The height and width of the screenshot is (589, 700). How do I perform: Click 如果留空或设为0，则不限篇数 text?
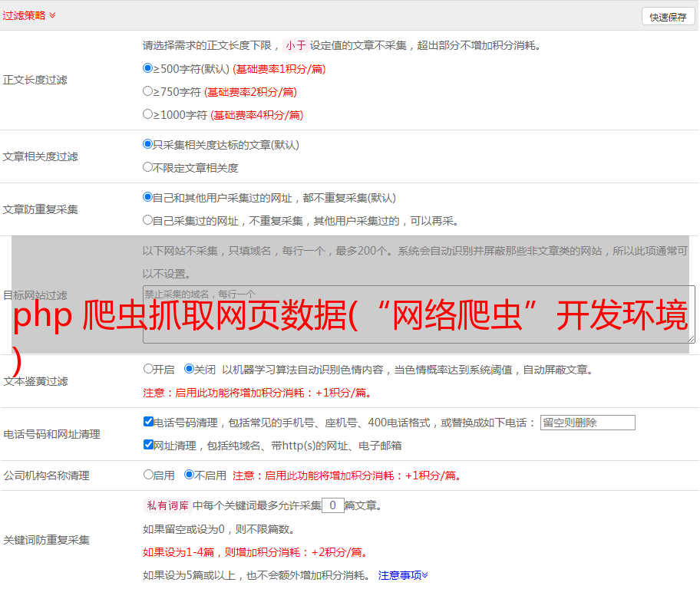pyautogui.click(x=219, y=530)
